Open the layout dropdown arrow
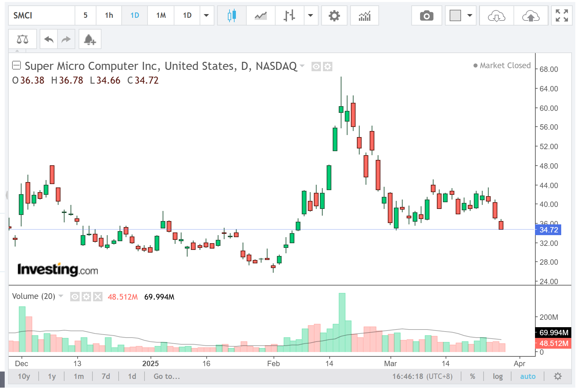 click(x=470, y=15)
